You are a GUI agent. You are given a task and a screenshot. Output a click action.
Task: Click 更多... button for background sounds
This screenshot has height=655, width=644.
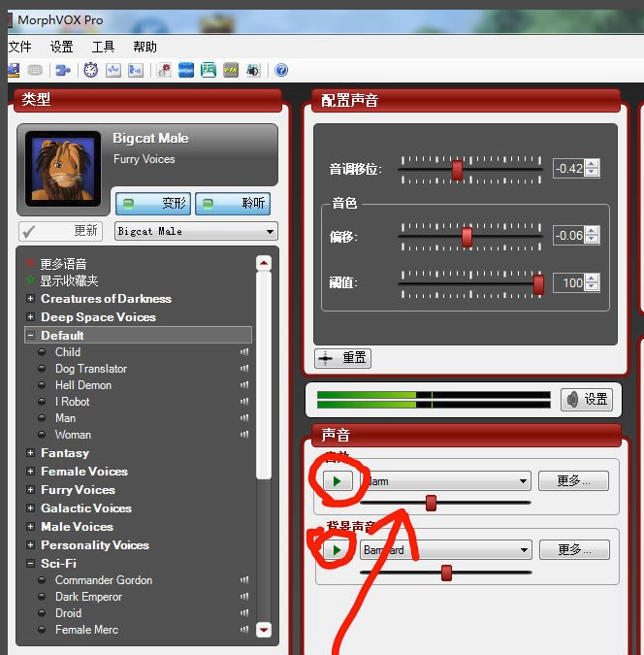tap(575, 550)
